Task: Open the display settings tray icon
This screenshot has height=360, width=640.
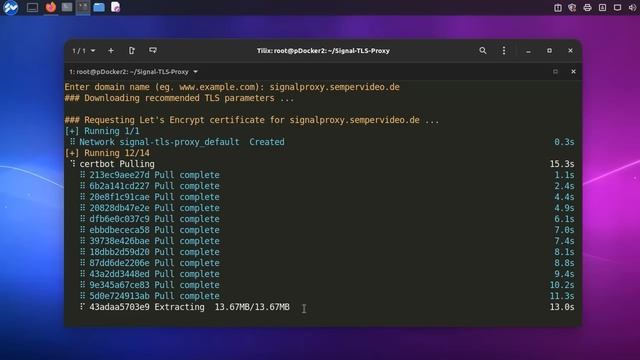Action: click(617, 7)
